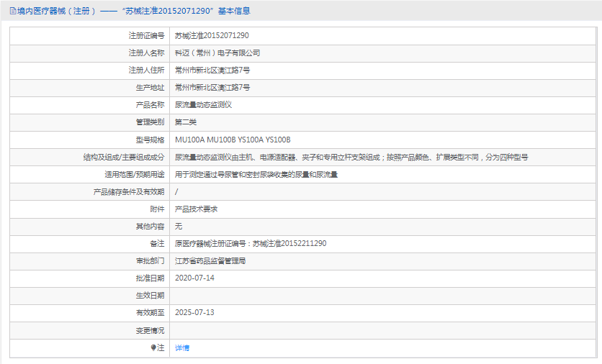Select registration number 苏械注准20152071290 in the table
Image resolution: width=602 pixels, height=364 pixels.
tap(212, 36)
